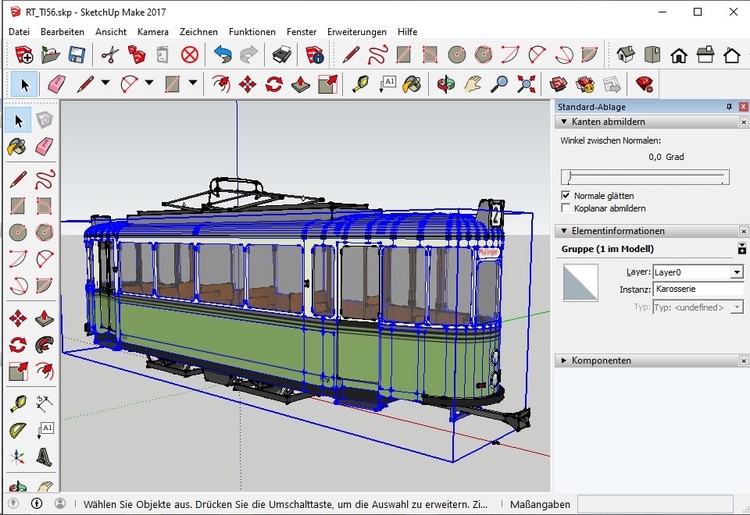
Task: Open the Line tool dropdown arrow
Action: pyautogui.click(x=105, y=83)
